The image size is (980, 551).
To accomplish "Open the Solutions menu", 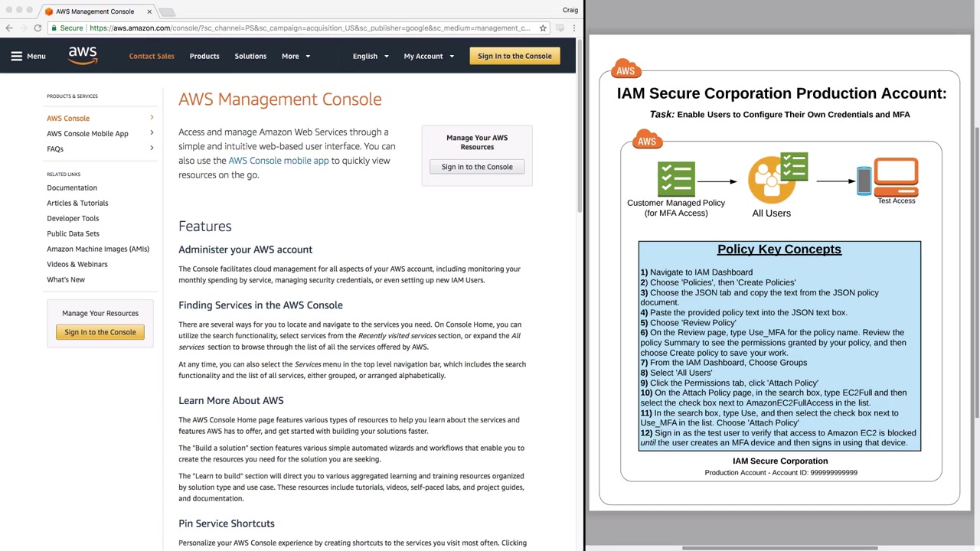I will tap(250, 56).
